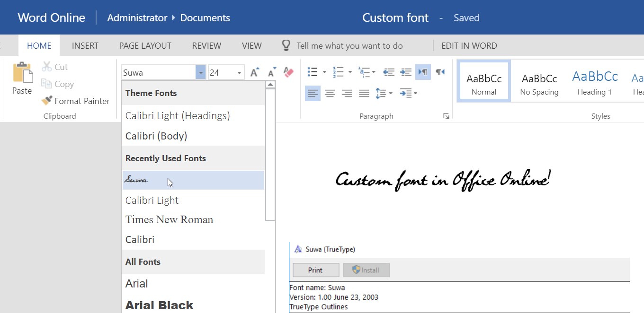Activate the Format Painter brush
This screenshot has height=313, width=644.
[75, 101]
